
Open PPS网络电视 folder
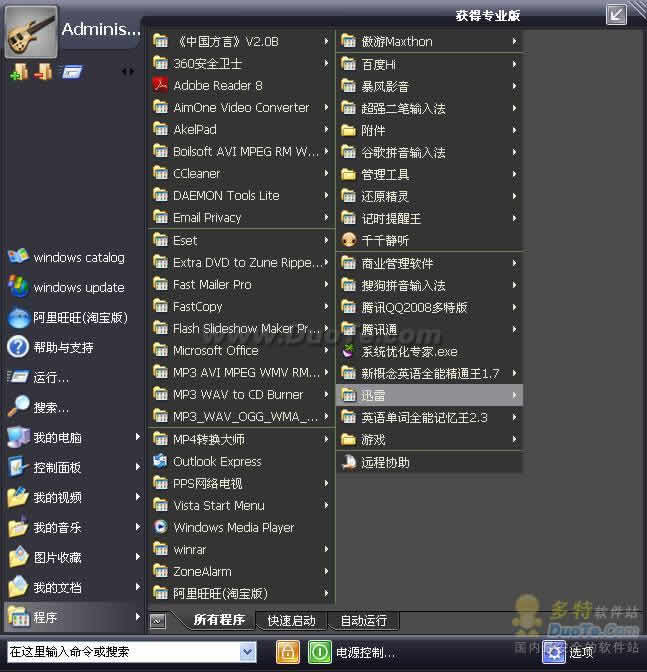coord(241,483)
